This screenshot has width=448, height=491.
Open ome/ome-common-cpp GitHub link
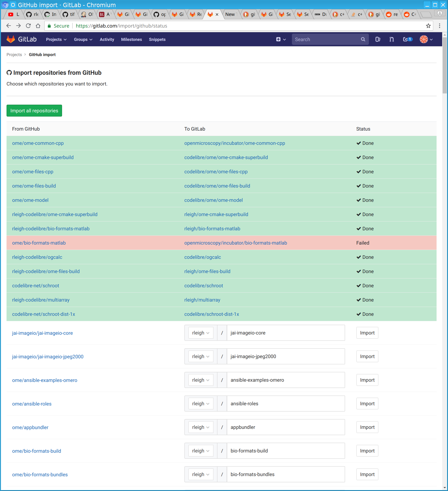coord(38,143)
